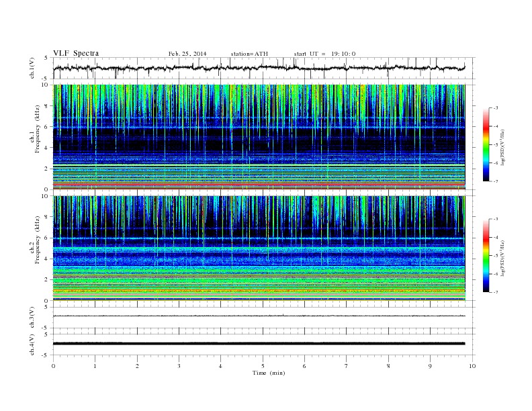Click the 'ch.1(V)' waveform axis label

[32, 68]
